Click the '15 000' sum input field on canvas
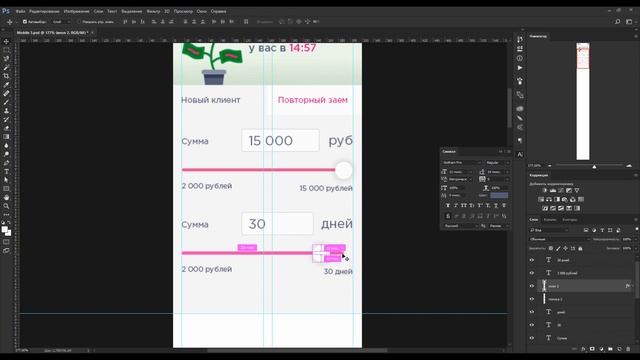Viewport: 640px width, 360px height. click(280, 140)
